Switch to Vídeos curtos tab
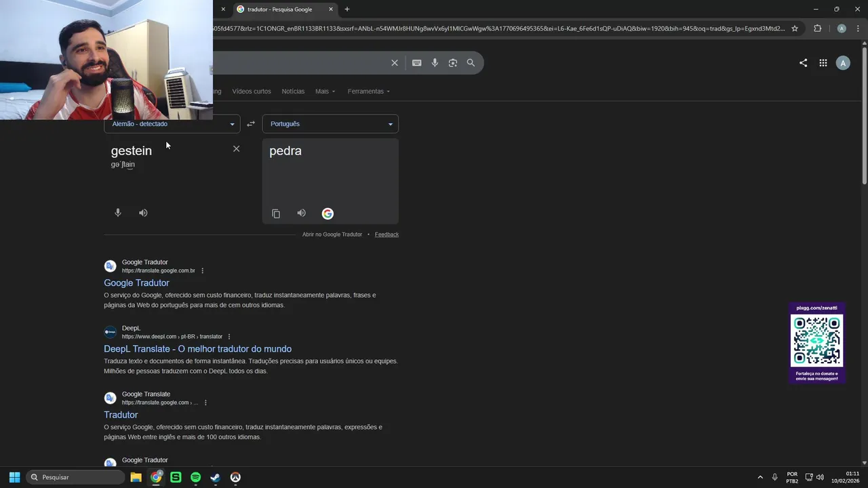The height and width of the screenshot is (488, 868). [x=252, y=91]
